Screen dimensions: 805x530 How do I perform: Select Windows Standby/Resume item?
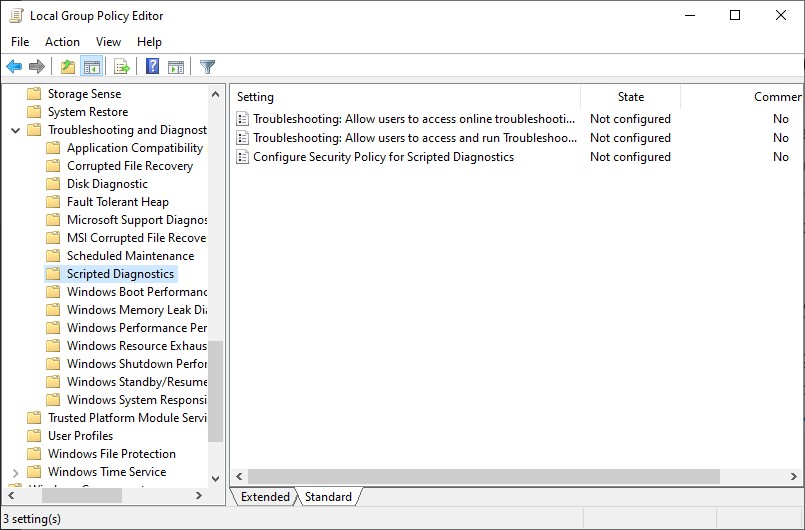pos(137,382)
